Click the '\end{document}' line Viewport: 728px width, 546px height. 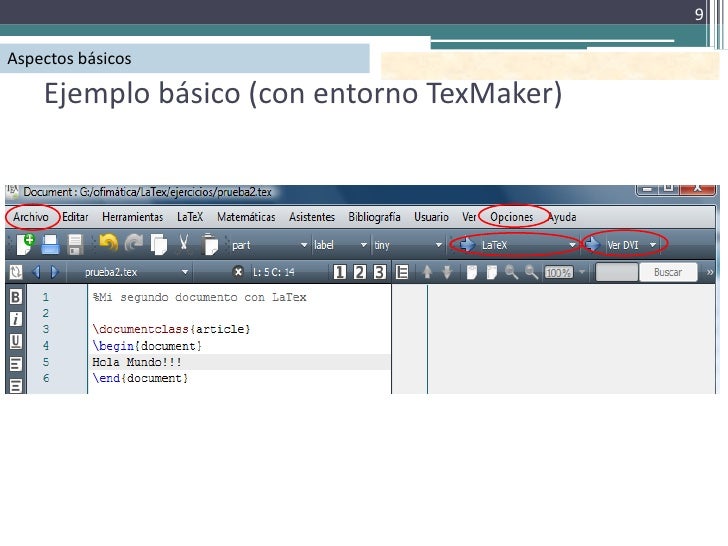click(x=140, y=378)
